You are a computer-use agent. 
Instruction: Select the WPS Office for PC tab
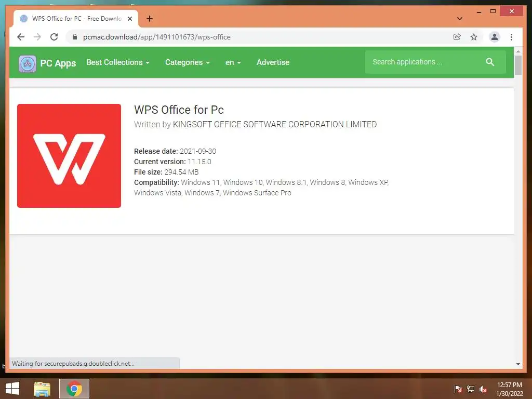(76, 19)
